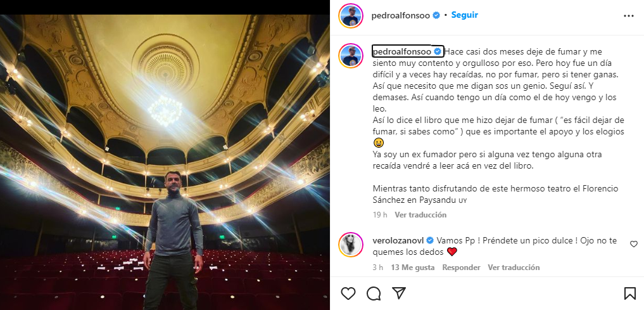Open verolozanovl's profile avatar
This screenshot has height=310, width=644.
pyautogui.click(x=351, y=245)
